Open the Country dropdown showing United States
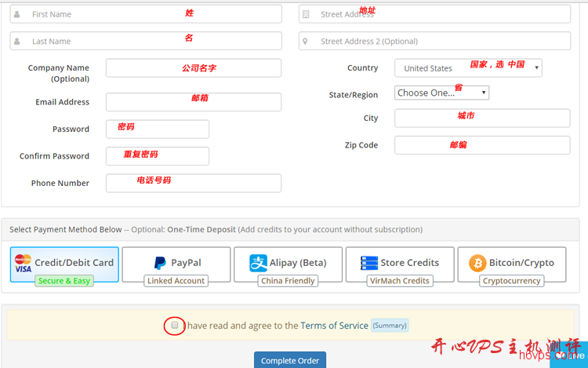This screenshot has width=588, height=368. (468, 68)
